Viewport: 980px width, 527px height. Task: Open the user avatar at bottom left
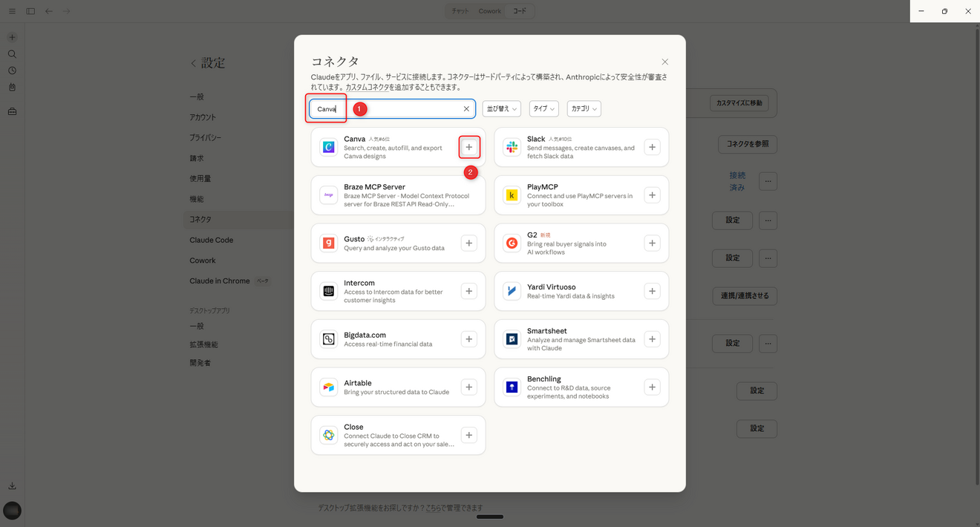pos(12,511)
